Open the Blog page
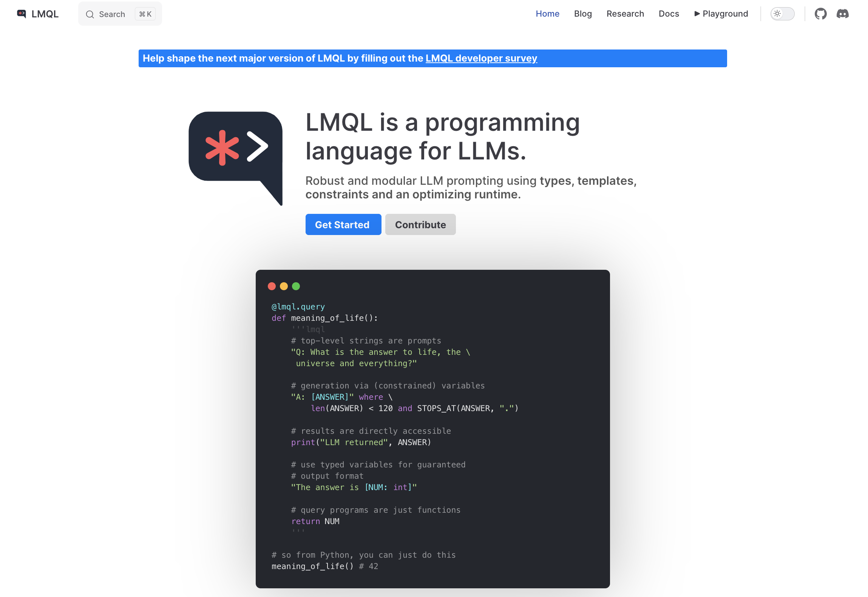The image size is (868, 597). click(x=583, y=14)
